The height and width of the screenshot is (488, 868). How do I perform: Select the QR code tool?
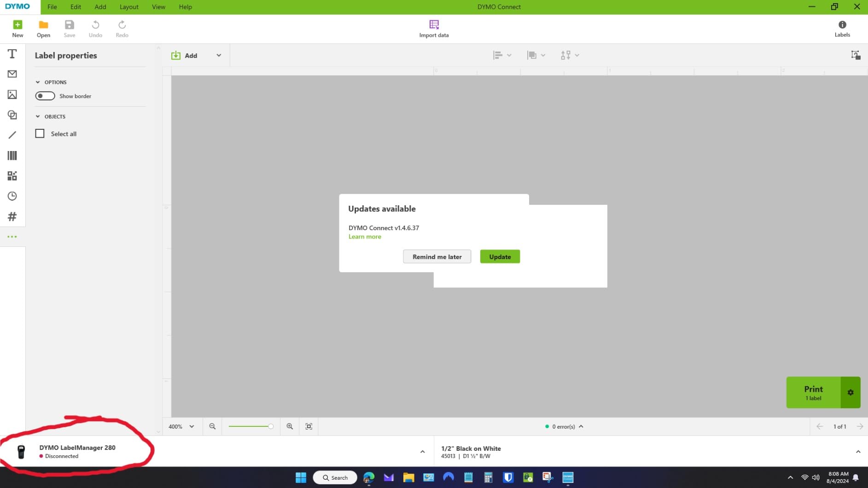pyautogui.click(x=12, y=176)
